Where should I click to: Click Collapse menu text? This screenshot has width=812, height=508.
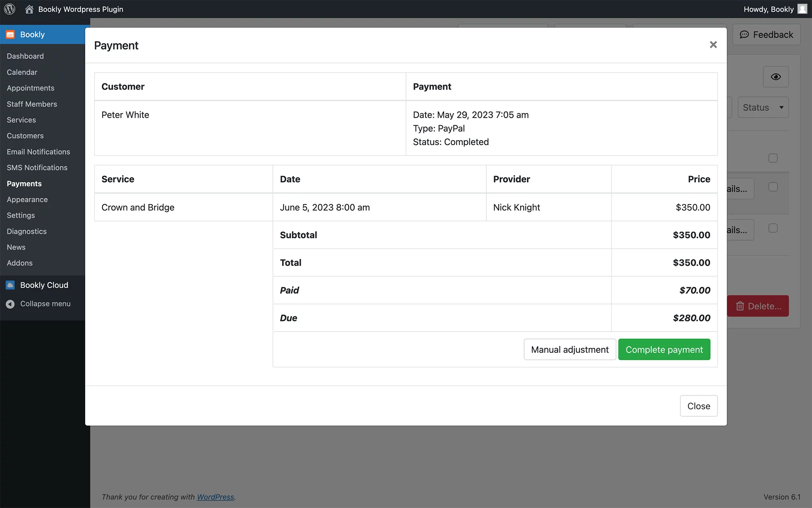tap(45, 304)
